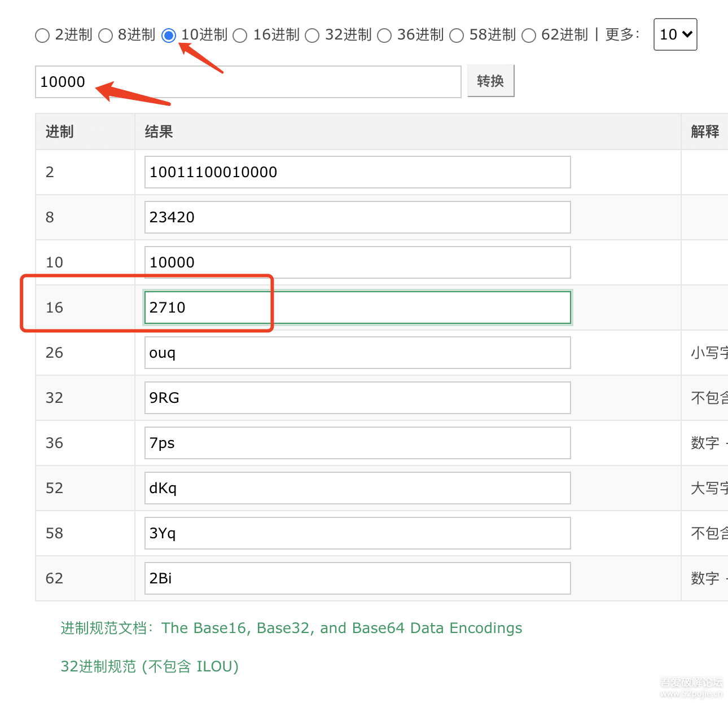The width and height of the screenshot is (728, 703).
Task: Select the 10进制 radio button
Action: click(169, 36)
